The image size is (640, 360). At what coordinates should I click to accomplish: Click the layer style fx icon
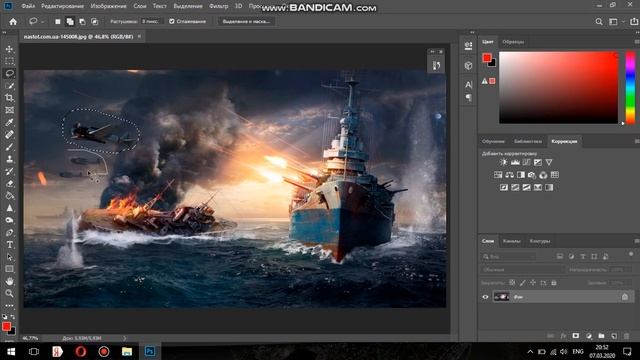563,336
